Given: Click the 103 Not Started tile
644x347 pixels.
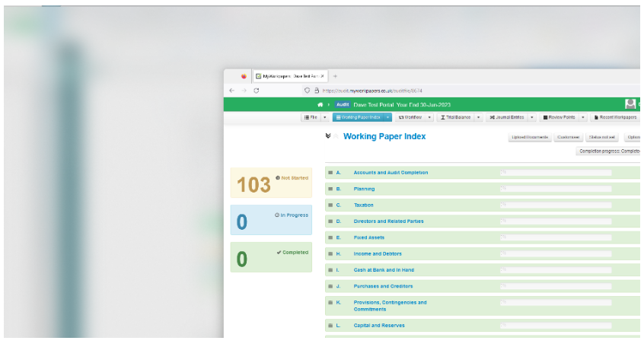Looking at the screenshot, I should (x=271, y=183).
